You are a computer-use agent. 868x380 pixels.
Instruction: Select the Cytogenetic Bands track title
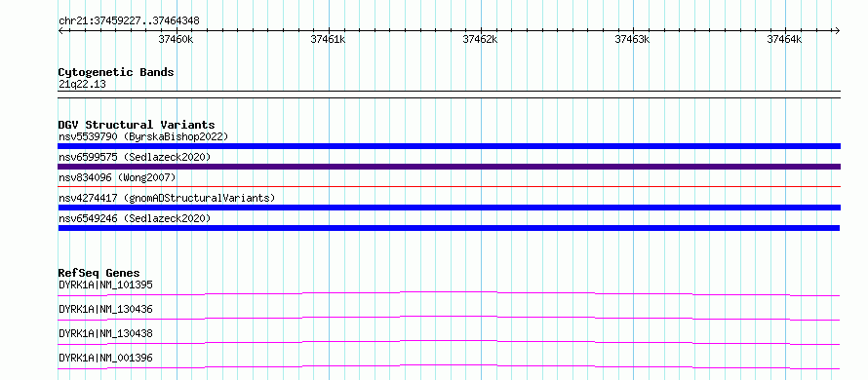[x=116, y=72]
